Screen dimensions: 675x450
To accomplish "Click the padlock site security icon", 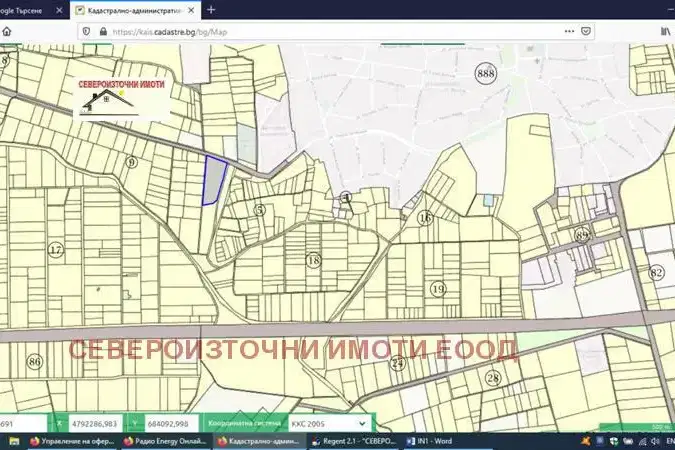I will (x=103, y=31).
